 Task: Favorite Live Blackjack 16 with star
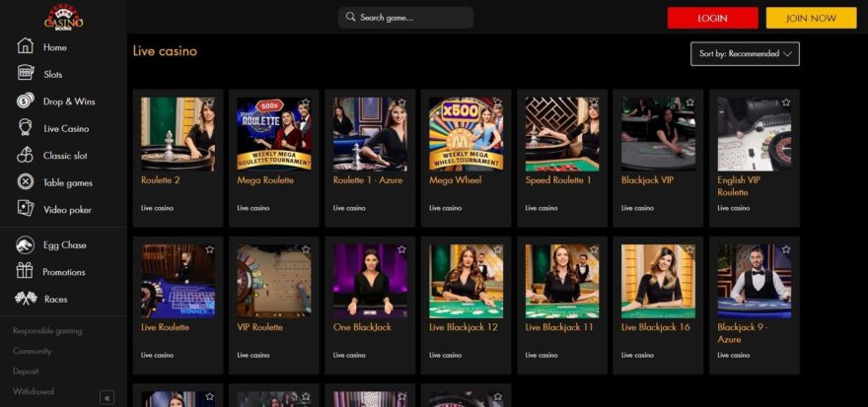pos(689,249)
